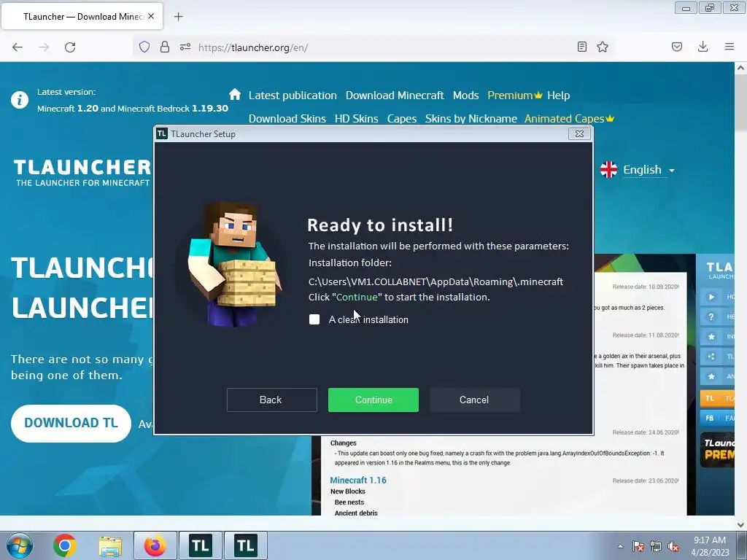Click the muted volume tray icon
Screen dimensions: 747x560
point(673,547)
